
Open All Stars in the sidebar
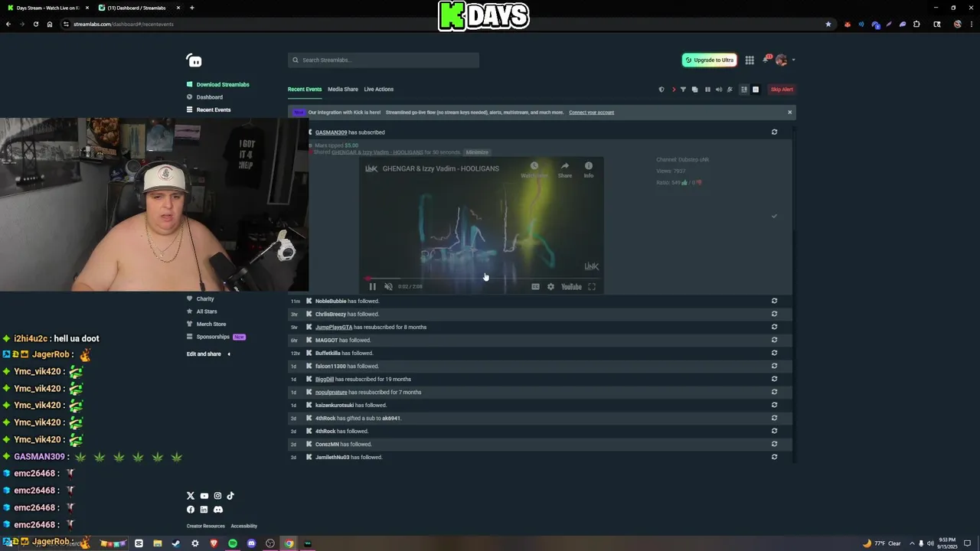tap(202, 311)
